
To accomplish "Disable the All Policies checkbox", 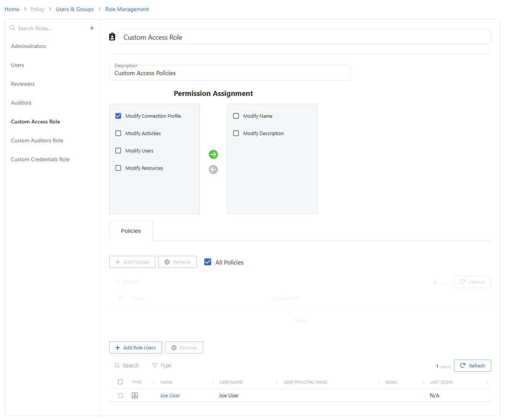I will [x=208, y=262].
